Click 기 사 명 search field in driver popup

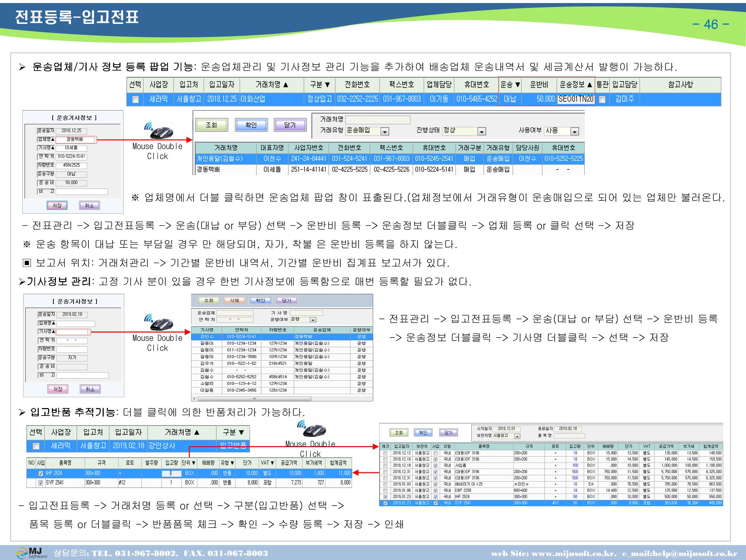click(x=306, y=313)
